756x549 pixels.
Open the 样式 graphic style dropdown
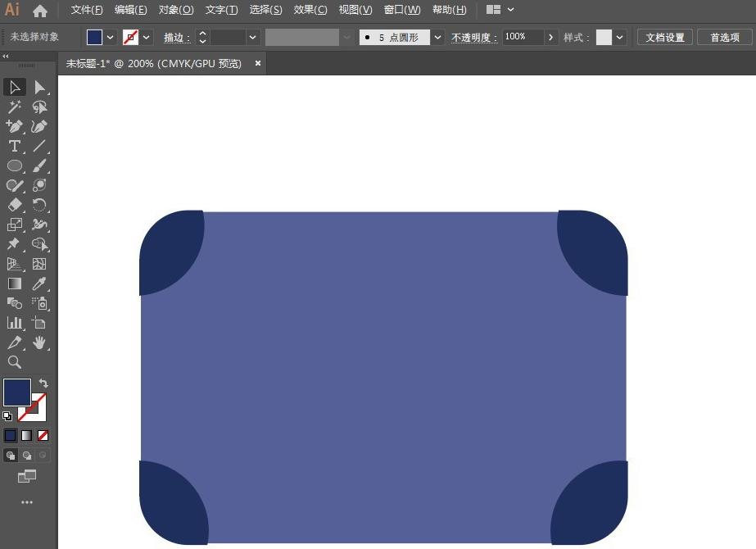[x=619, y=37]
